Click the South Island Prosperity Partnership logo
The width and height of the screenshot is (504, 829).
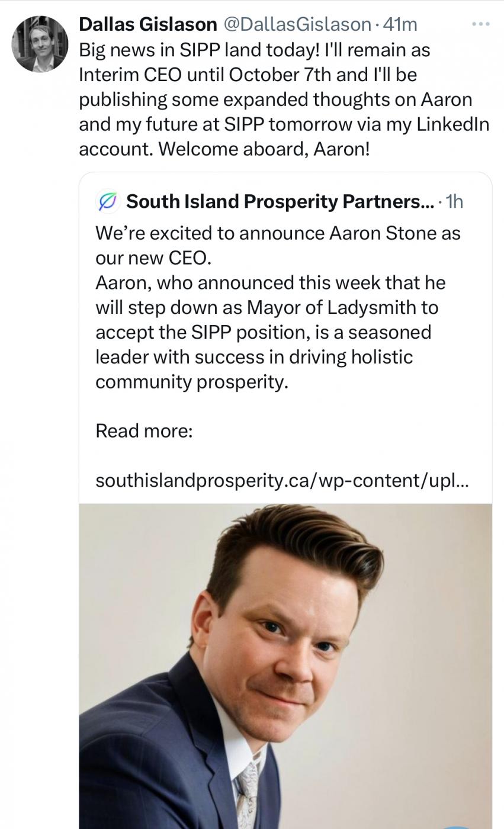(107, 202)
